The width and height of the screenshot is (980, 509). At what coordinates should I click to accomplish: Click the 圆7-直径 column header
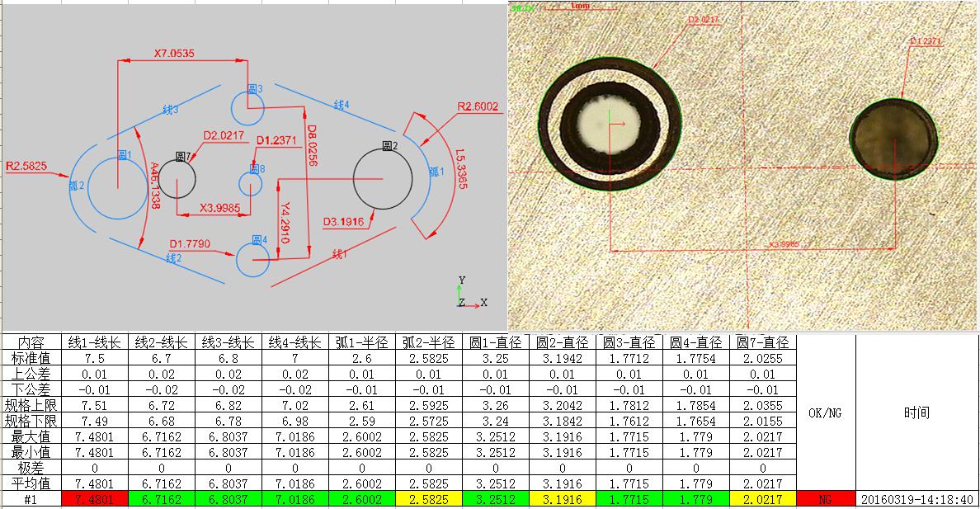[764, 342]
